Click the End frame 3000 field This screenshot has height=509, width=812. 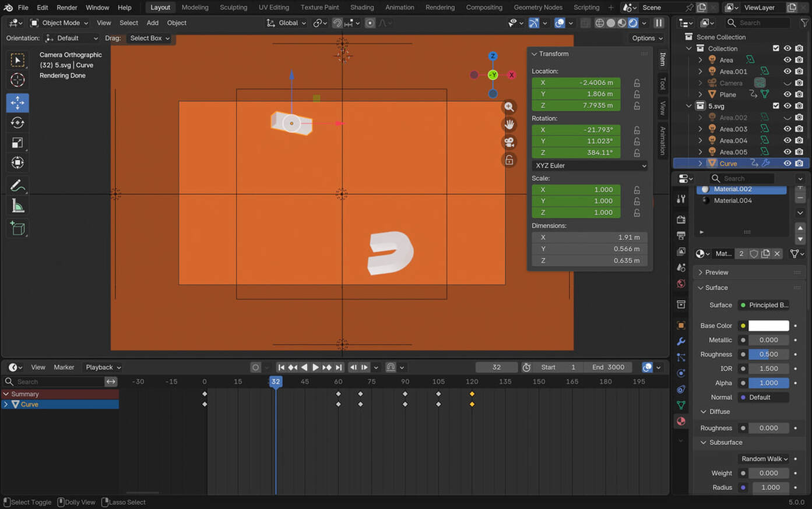tap(609, 367)
